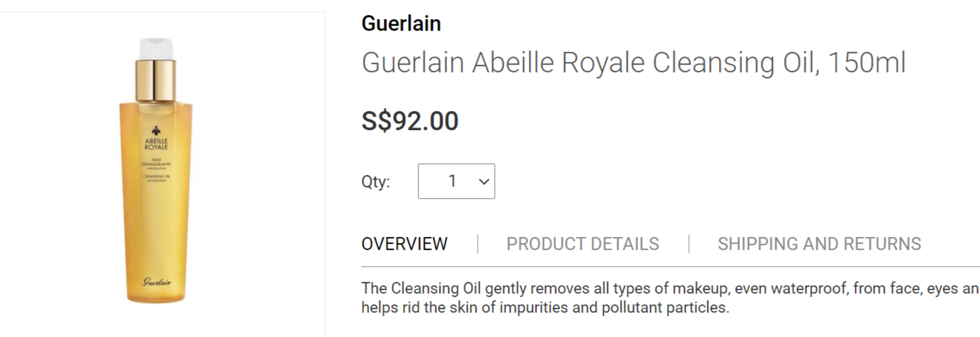980x337 pixels.
Task: Open the Qty quantity dropdown
Action: (456, 181)
